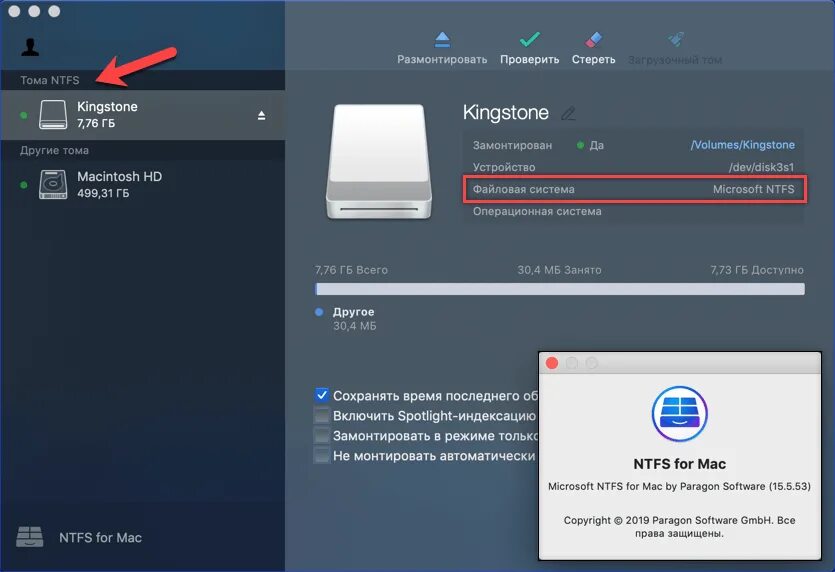Screen dimensions: 835x572
Task: Select the Kingstone drive icon in sidebar
Action: pyautogui.click(x=53, y=115)
